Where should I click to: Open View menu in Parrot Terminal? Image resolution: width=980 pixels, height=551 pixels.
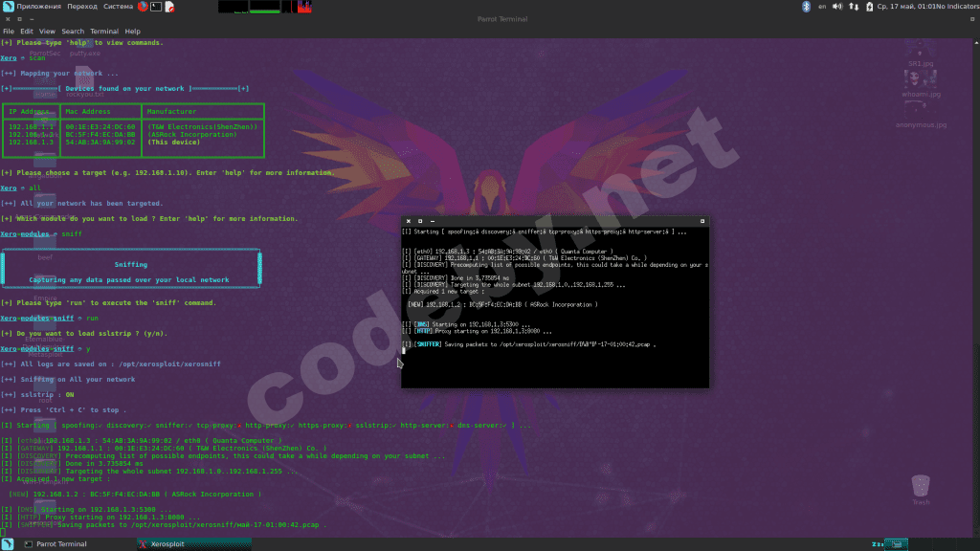tap(47, 32)
